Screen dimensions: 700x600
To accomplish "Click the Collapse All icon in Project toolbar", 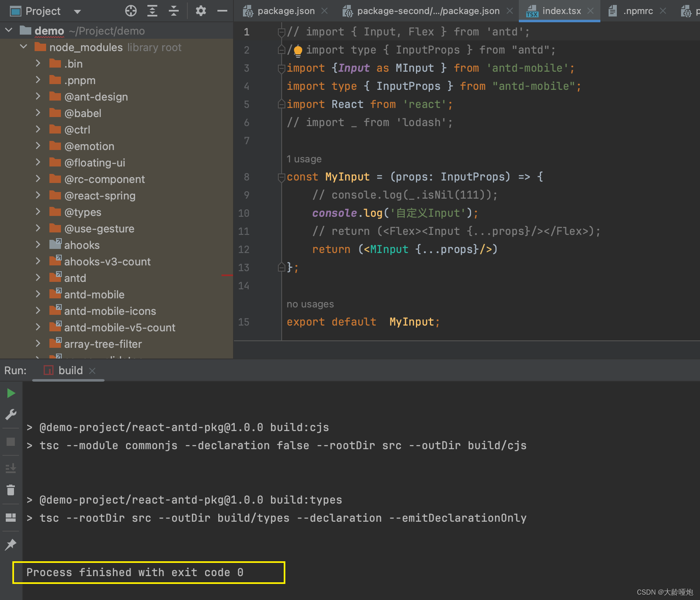I will pyautogui.click(x=174, y=11).
